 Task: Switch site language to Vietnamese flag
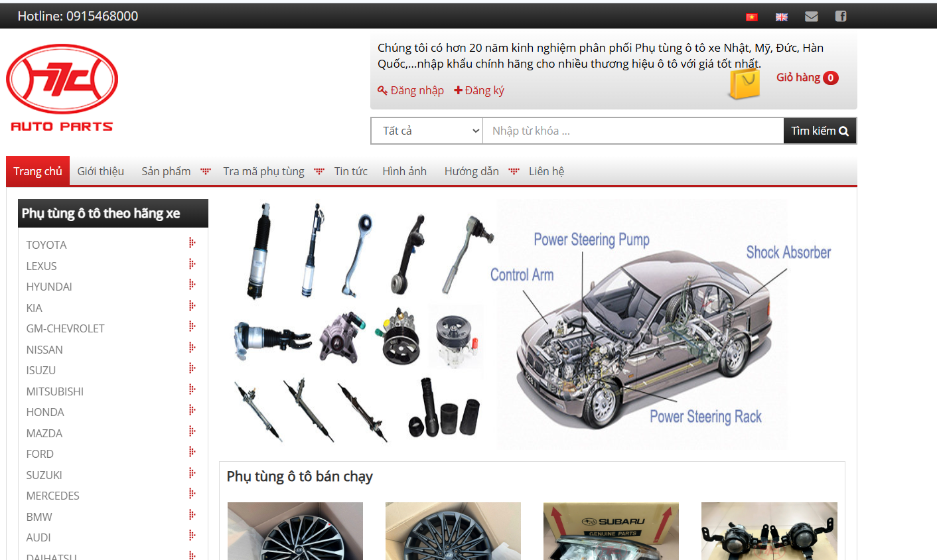coord(752,17)
